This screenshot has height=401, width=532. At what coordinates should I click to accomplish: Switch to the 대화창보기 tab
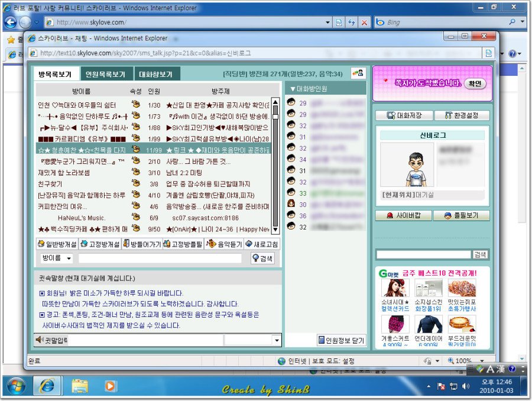[x=156, y=75]
